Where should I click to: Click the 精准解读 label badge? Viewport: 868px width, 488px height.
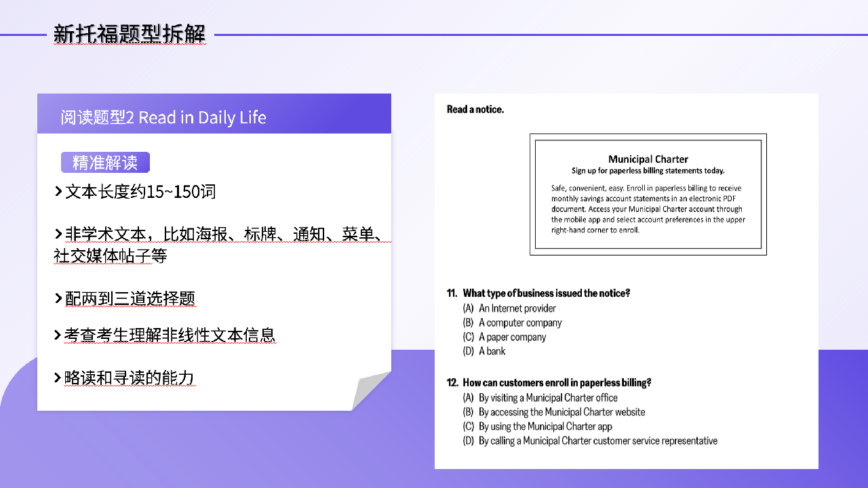click(x=105, y=162)
